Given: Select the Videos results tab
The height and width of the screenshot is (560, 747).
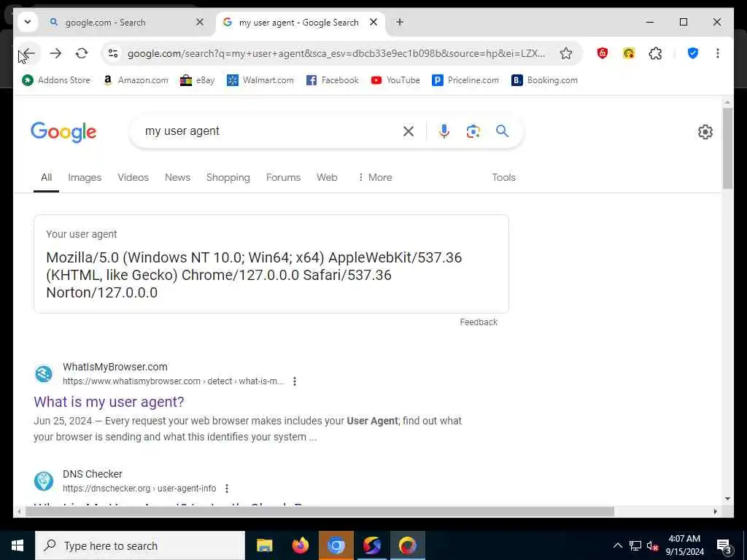Looking at the screenshot, I should tap(133, 177).
